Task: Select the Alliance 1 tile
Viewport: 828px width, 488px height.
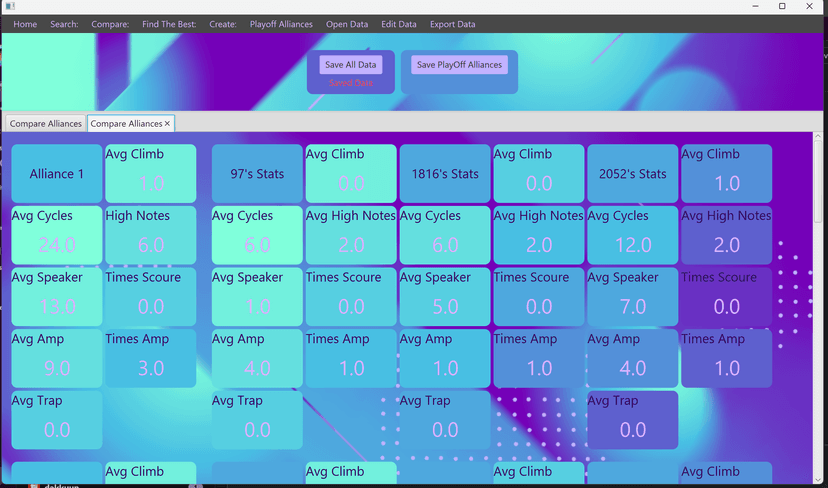Action: coord(57,174)
